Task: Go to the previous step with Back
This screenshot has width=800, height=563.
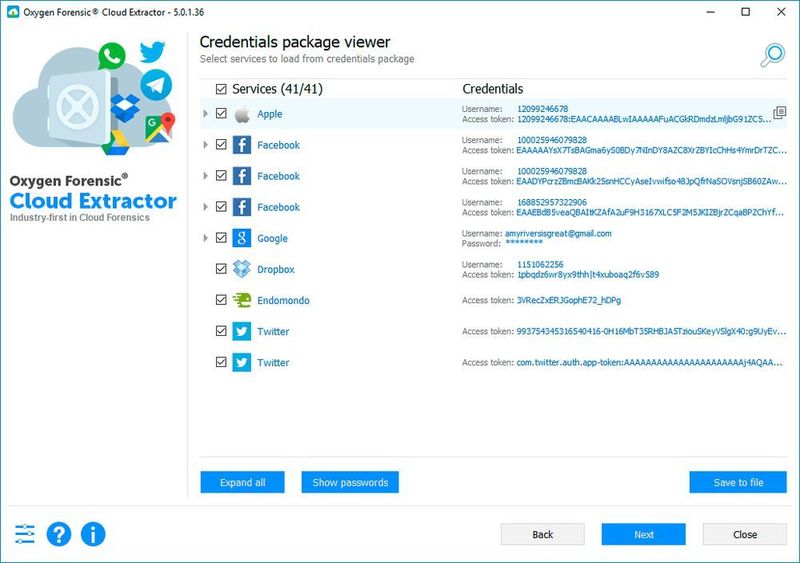Action: (x=542, y=534)
